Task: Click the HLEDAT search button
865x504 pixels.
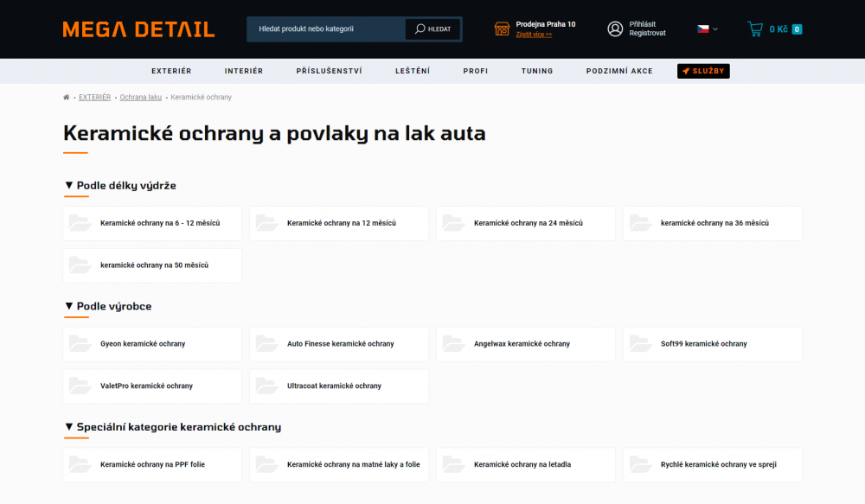Action: (433, 29)
